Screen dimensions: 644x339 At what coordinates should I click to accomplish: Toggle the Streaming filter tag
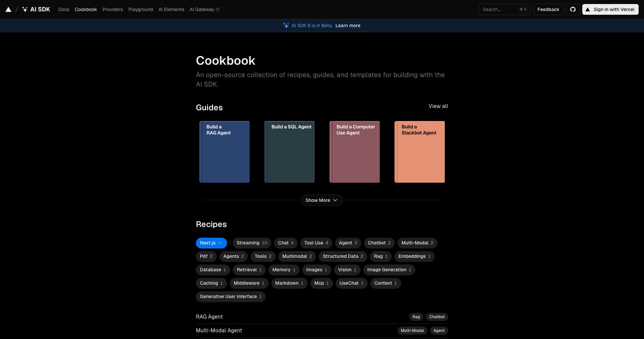pos(252,243)
